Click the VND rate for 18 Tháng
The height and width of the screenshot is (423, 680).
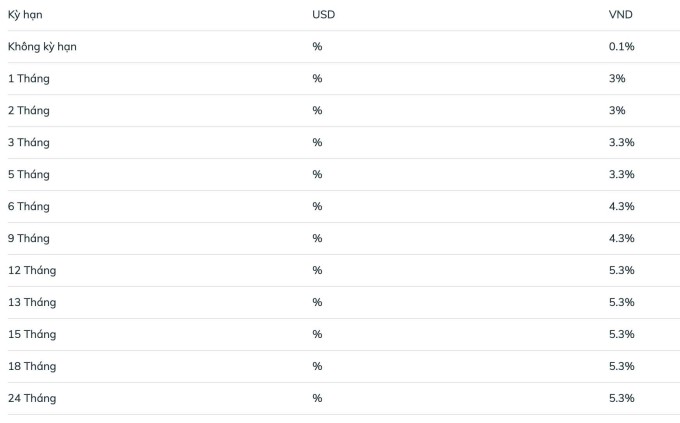[621, 366]
